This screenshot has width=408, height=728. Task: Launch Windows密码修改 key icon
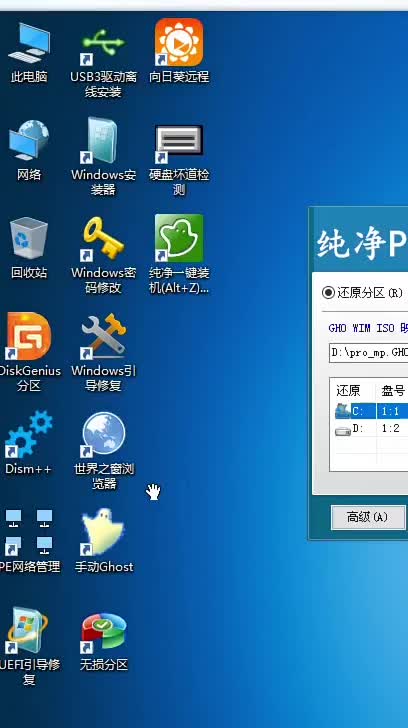[104, 254]
